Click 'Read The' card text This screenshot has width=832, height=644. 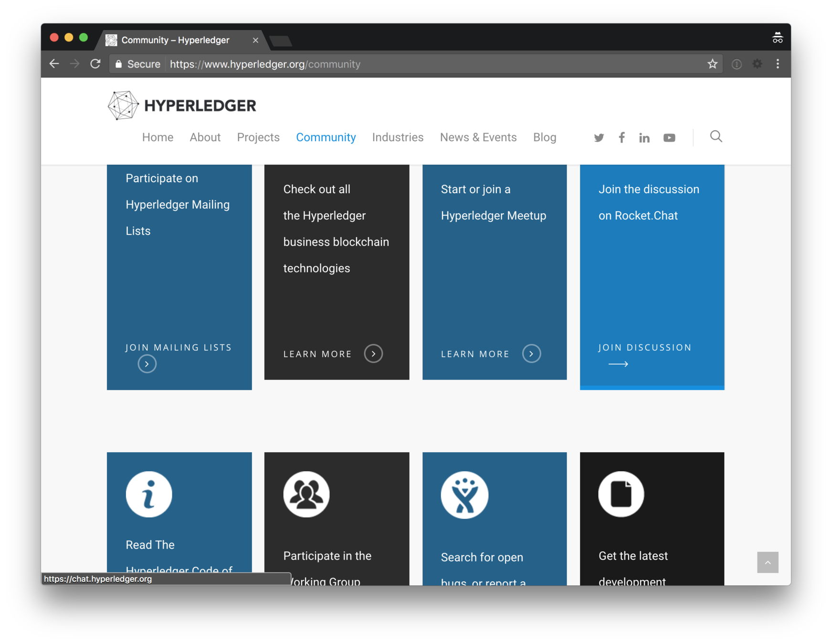150,545
